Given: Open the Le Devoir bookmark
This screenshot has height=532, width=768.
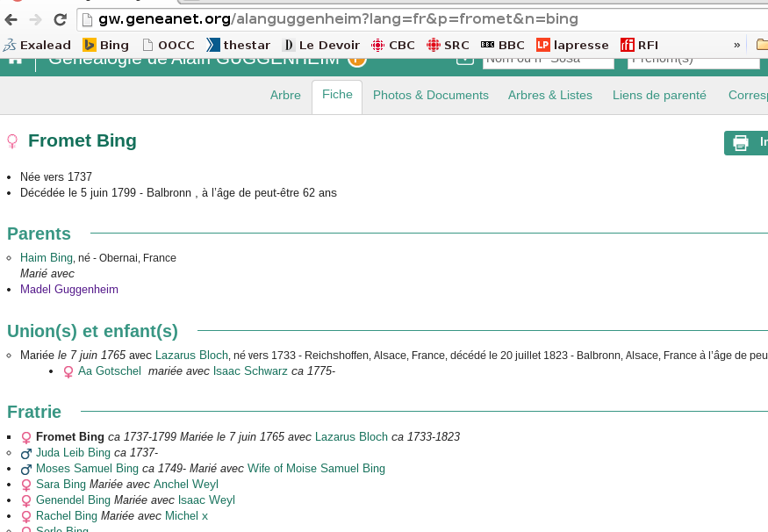Looking at the screenshot, I should point(320,45).
